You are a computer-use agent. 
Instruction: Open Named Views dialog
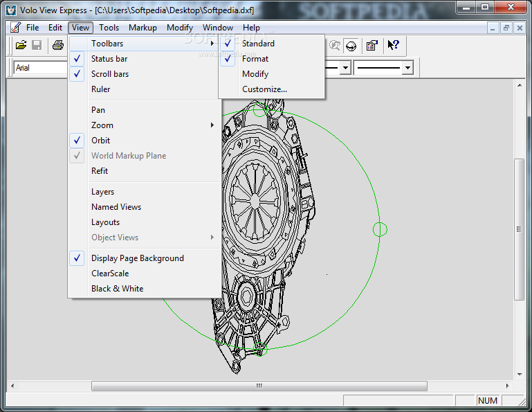[145, 207]
